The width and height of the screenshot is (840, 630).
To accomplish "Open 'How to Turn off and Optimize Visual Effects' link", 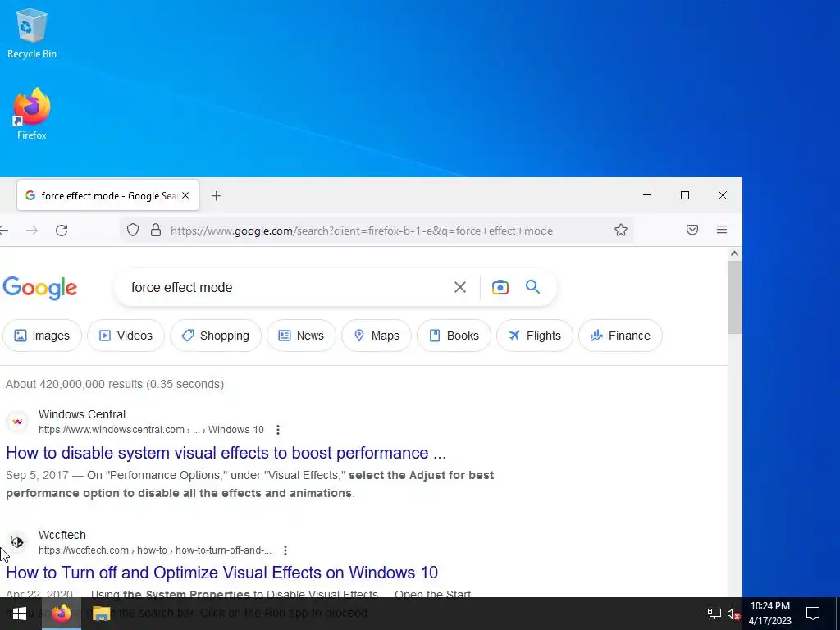I will click(x=221, y=573).
